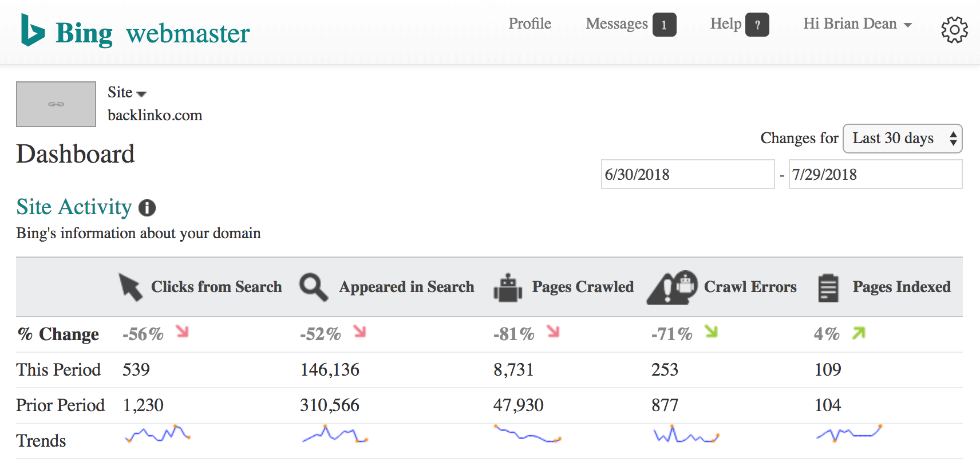Click the end date field 7/29/2018
980x473 pixels.
(x=875, y=174)
